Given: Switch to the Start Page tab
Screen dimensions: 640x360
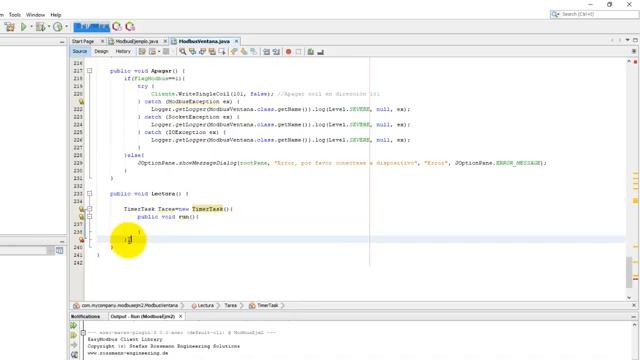Looking at the screenshot, I should tap(83, 41).
